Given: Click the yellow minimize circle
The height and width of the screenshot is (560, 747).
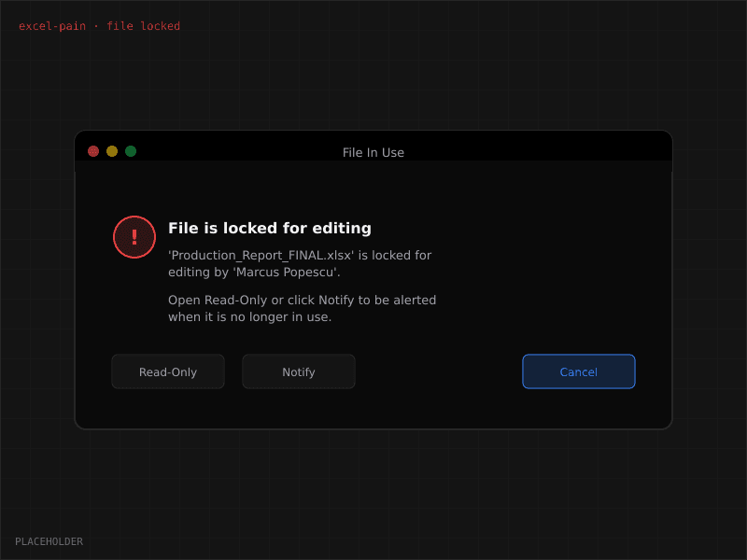Looking at the screenshot, I should (112, 150).
